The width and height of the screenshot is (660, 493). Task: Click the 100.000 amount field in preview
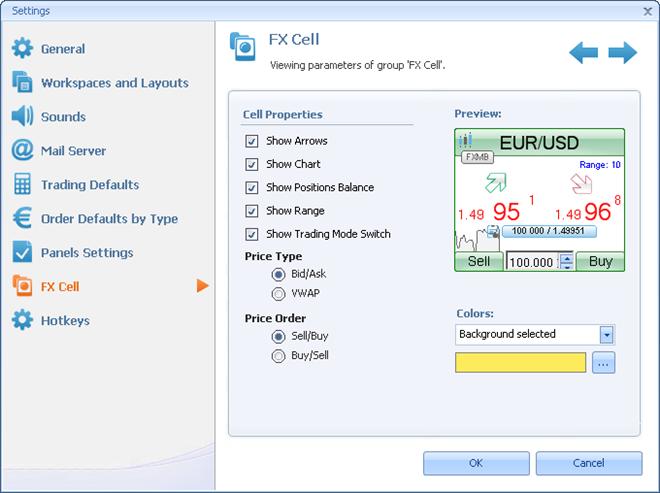click(532, 262)
